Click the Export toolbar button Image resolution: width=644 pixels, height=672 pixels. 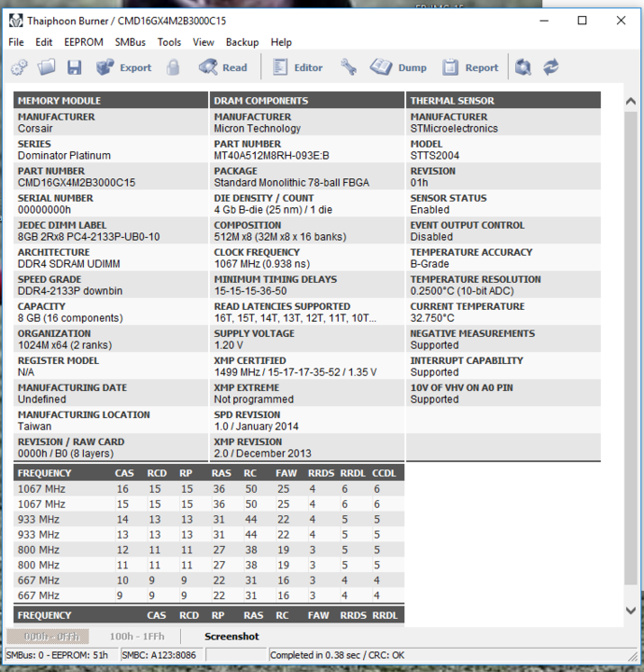click(123, 67)
